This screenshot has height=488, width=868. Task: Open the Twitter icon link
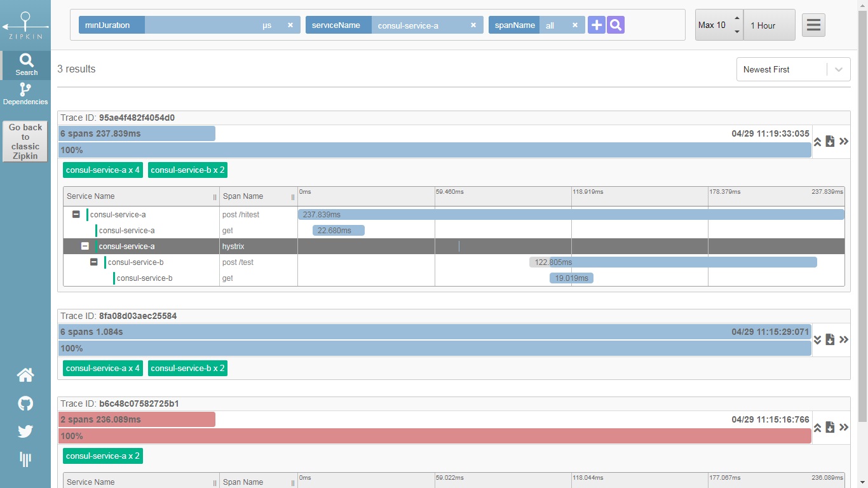pos(25,431)
